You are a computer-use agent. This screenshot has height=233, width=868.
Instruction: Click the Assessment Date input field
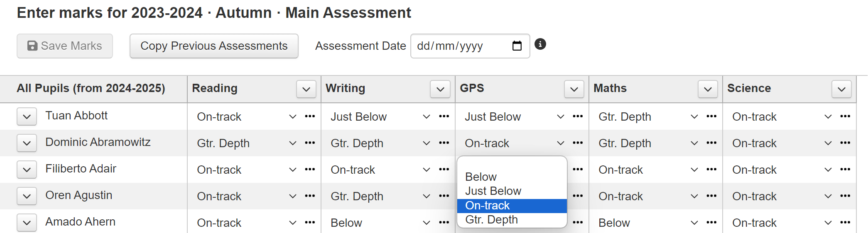(x=470, y=46)
